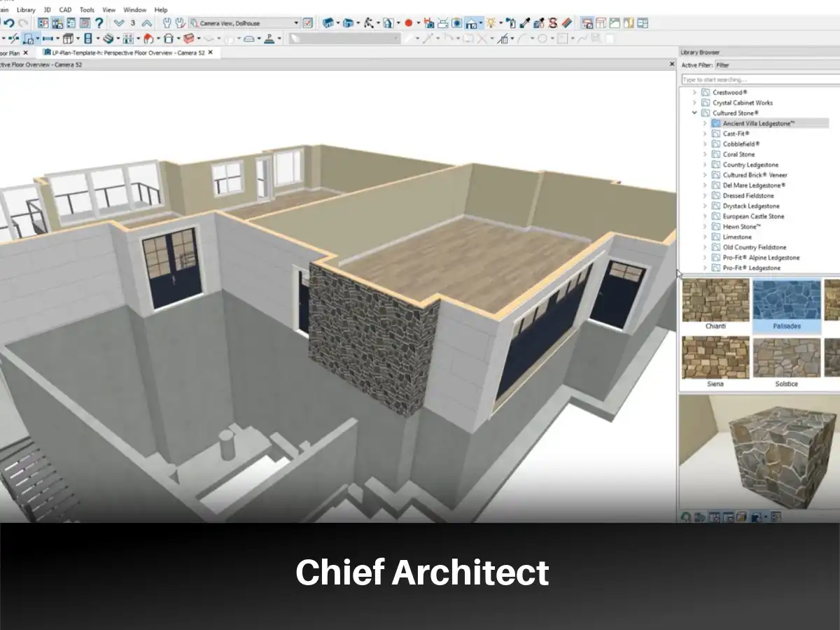
Task: Click the red record walkthrough dot icon
Action: (409, 23)
